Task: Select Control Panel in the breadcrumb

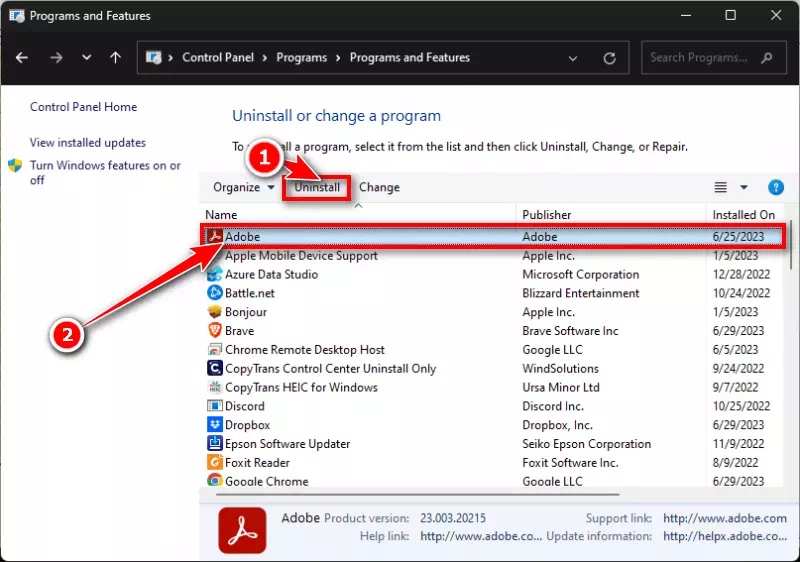Action: [218, 58]
